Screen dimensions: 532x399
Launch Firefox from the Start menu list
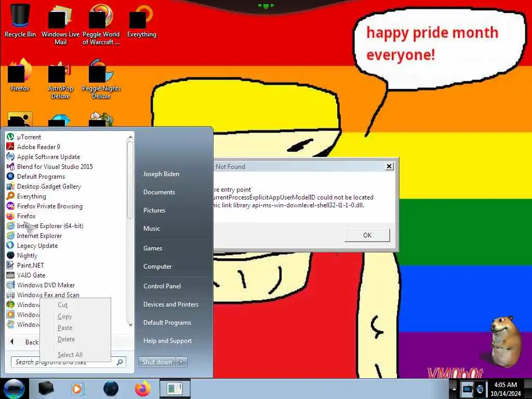(21, 216)
